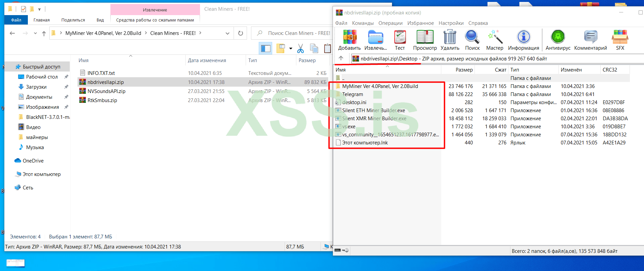Click the Комментарий (Comment) icon in WinRAR
Screen dimensions: 644x271
click(591, 37)
